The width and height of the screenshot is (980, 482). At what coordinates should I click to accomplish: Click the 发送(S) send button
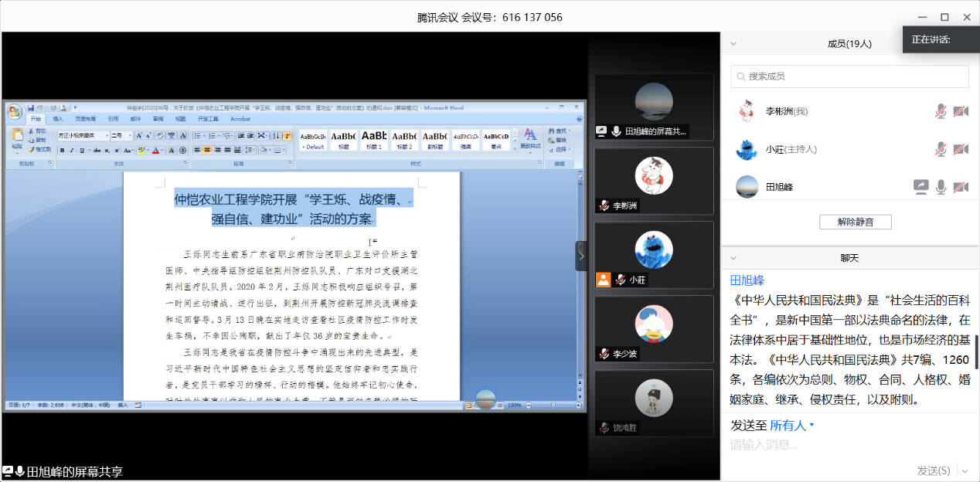(934, 470)
